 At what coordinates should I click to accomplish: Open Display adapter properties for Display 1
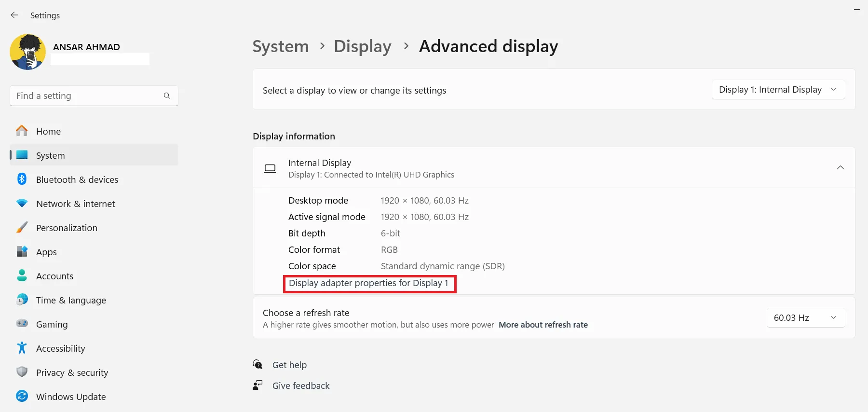coord(369,283)
